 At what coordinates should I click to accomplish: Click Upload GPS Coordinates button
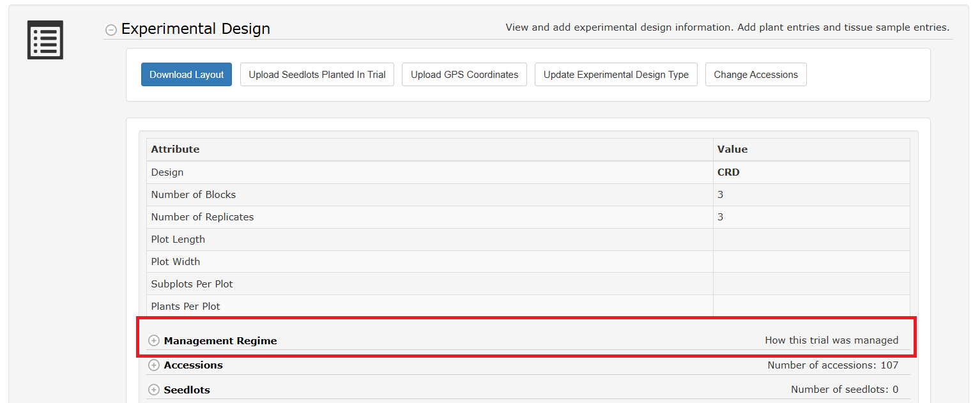point(464,75)
